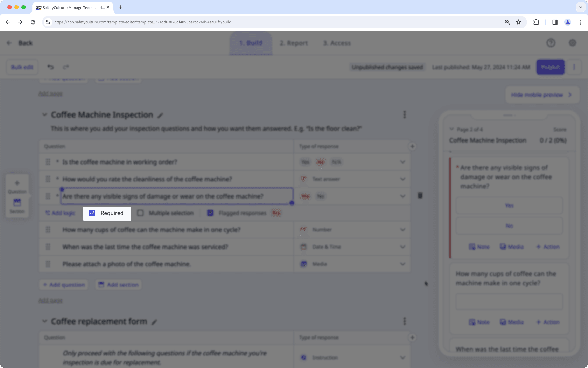This screenshot has height=368, width=588.
Task: Open template settings via gear icon
Action: click(x=573, y=43)
